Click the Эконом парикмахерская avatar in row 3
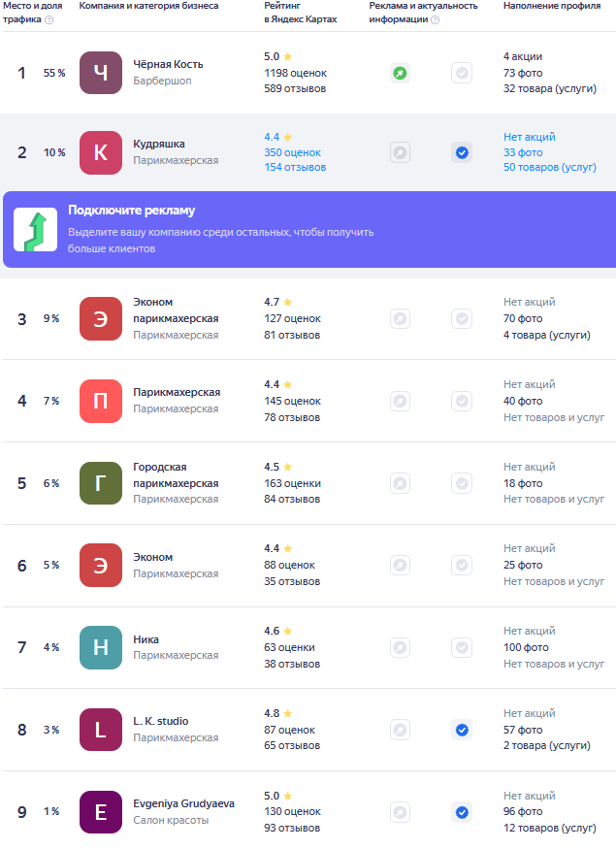This screenshot has height=849, width=616. (x=101, y=318)
